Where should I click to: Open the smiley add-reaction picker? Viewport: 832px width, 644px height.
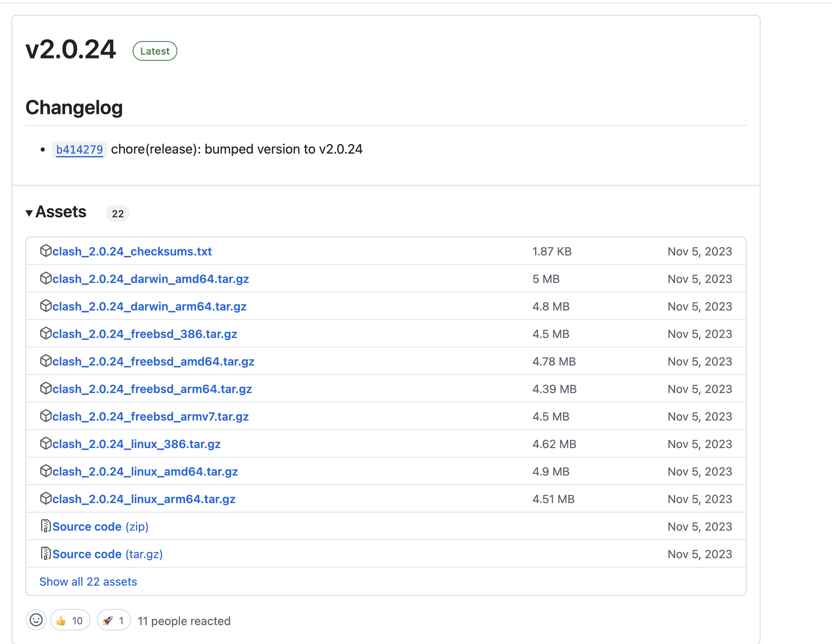tap(36, 620)
